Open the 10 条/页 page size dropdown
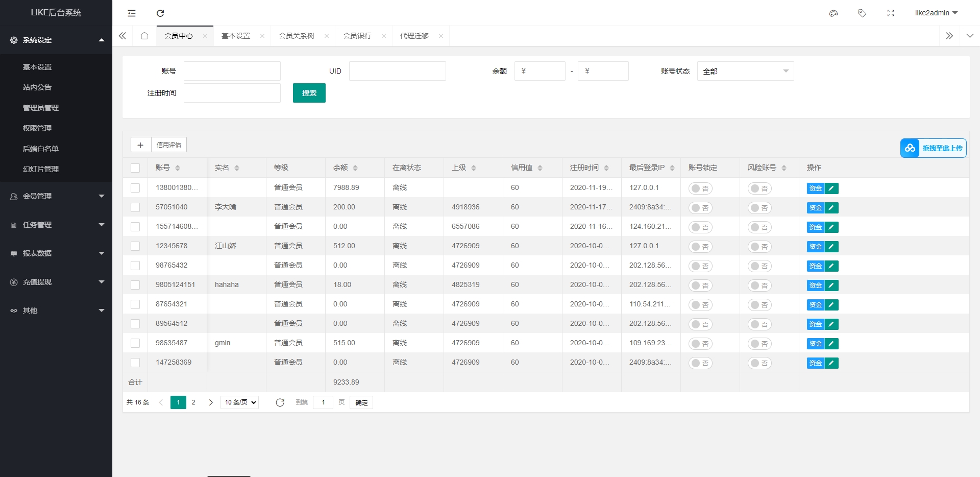The image size is (980, 477). point(240,402)
